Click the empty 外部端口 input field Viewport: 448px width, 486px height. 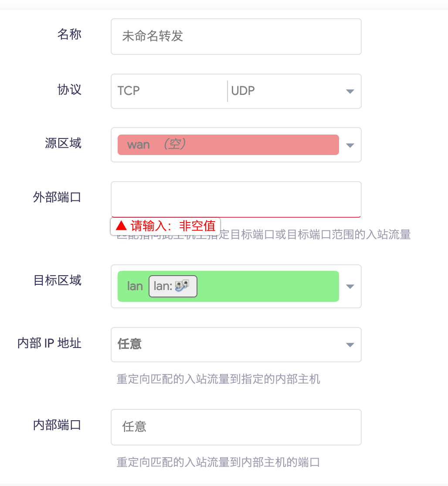point(236,199)
